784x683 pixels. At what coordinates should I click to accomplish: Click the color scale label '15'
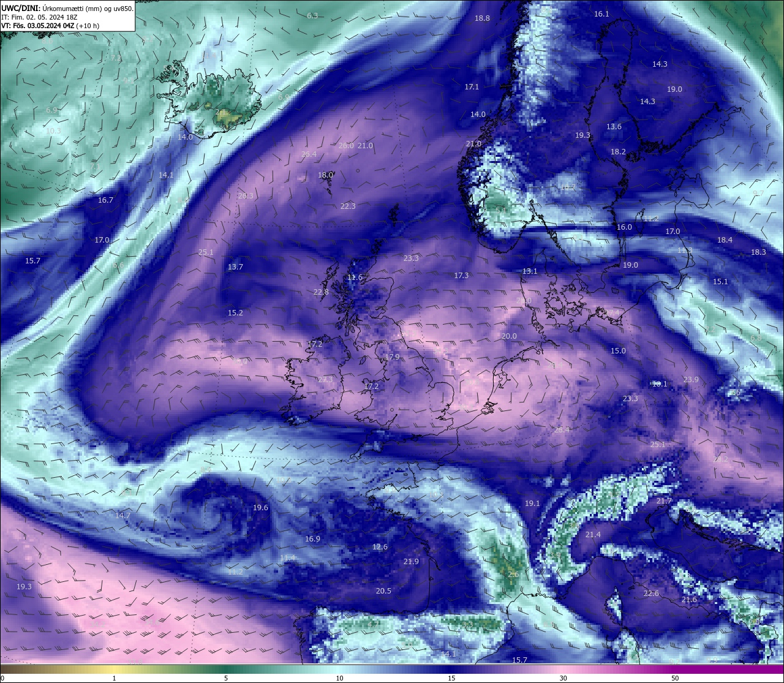(451, 678)
